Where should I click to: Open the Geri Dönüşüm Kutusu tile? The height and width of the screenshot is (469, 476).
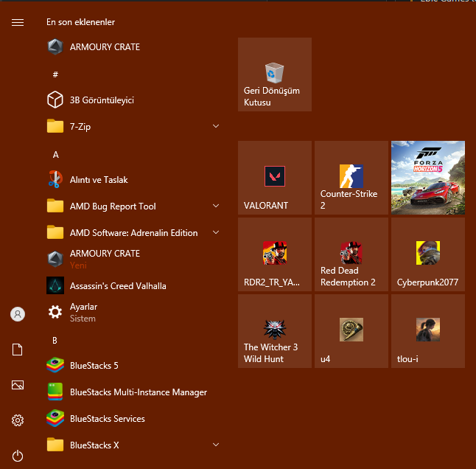click(275, 74)
